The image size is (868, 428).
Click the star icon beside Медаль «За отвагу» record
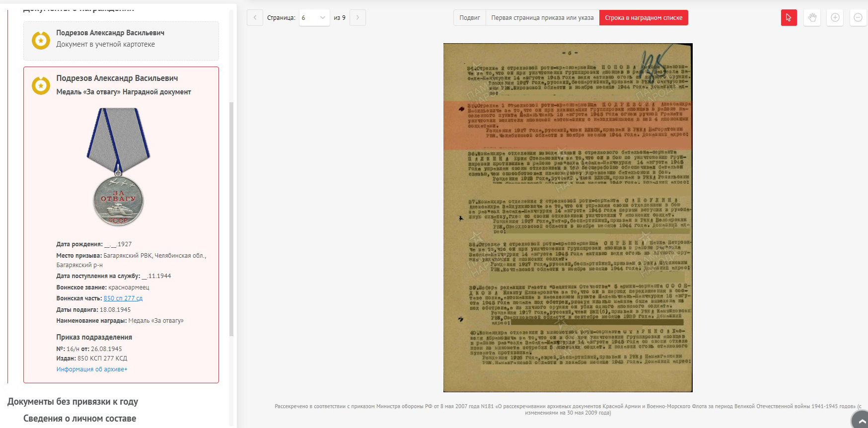pos(41,86)
